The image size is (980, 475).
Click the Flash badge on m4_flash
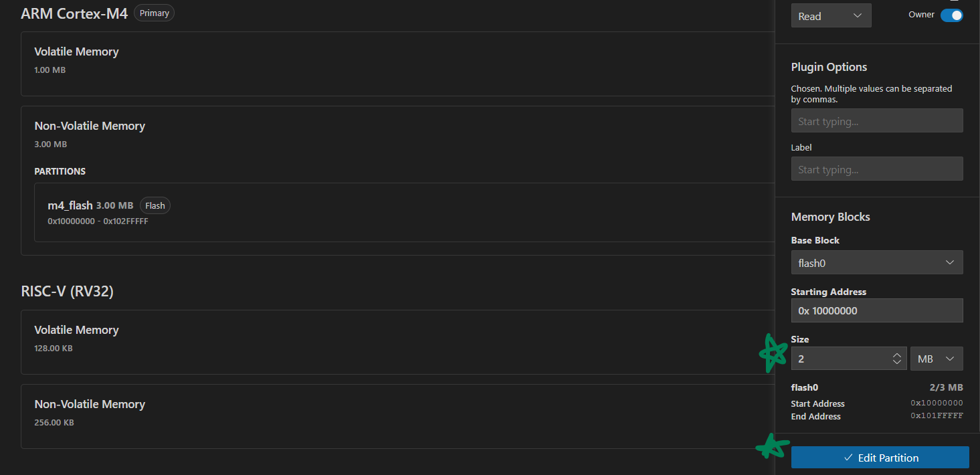(x=155, y=205)
